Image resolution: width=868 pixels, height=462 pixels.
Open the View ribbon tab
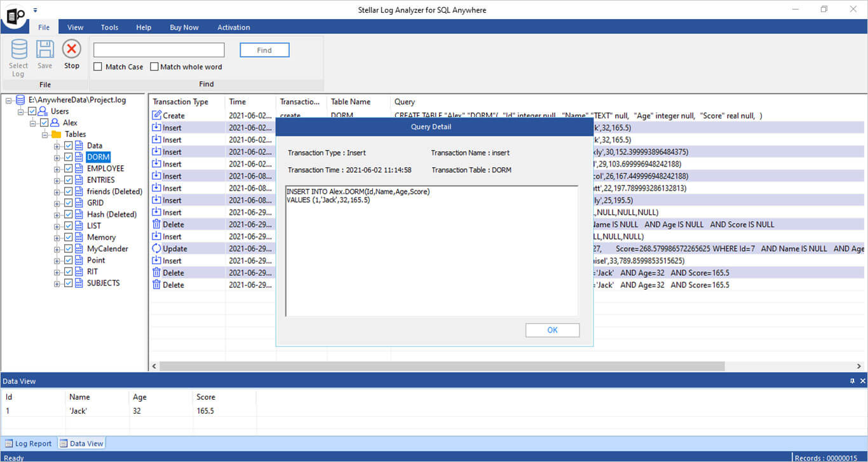[x=76, y=27]
